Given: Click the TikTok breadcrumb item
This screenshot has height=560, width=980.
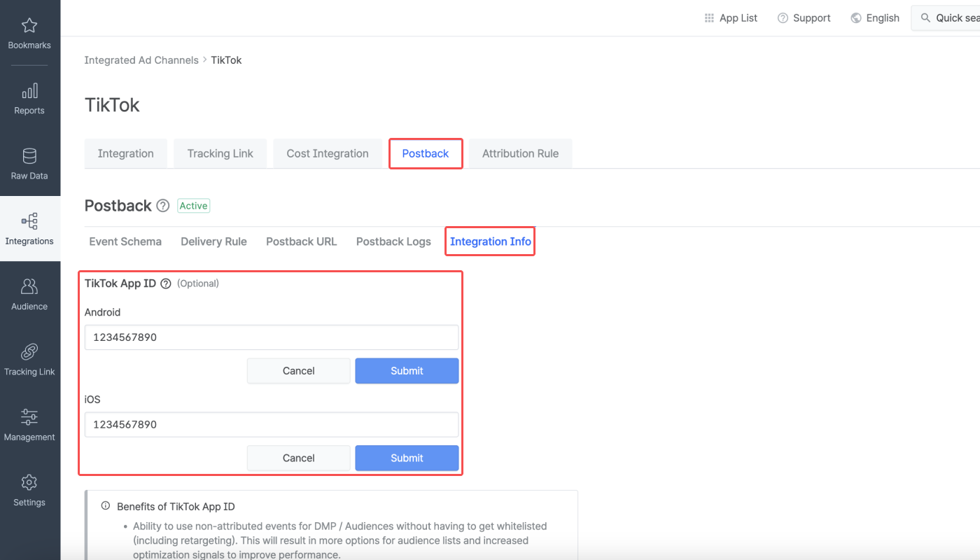Looking at the screenshot, I should [226, 60].
